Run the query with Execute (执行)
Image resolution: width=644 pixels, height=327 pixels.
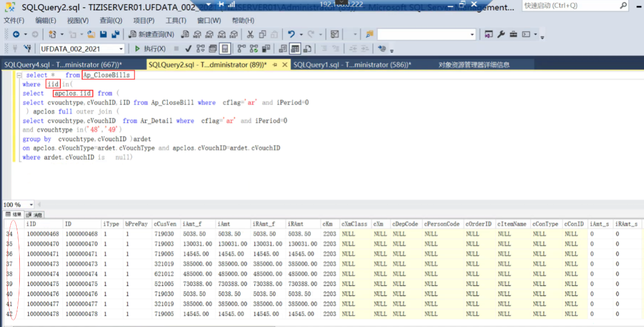[x=150, y=49]
